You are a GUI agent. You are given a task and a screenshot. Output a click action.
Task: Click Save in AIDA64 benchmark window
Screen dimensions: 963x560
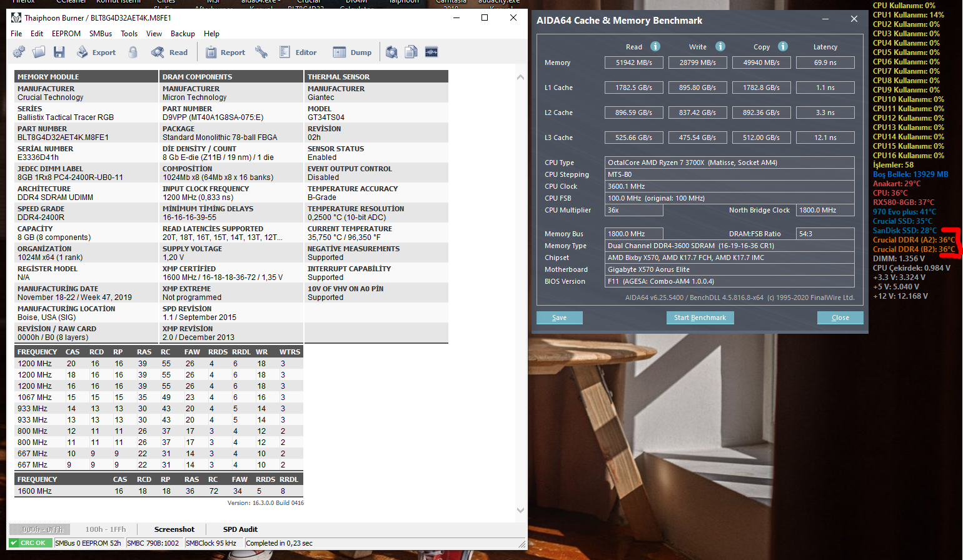pos(560,317)
